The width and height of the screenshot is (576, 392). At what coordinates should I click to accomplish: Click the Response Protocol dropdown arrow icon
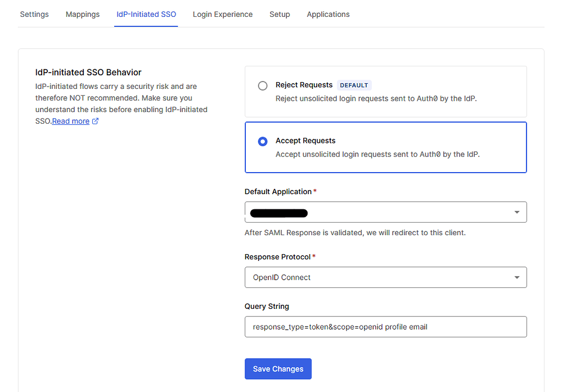(x=516, y=277)
